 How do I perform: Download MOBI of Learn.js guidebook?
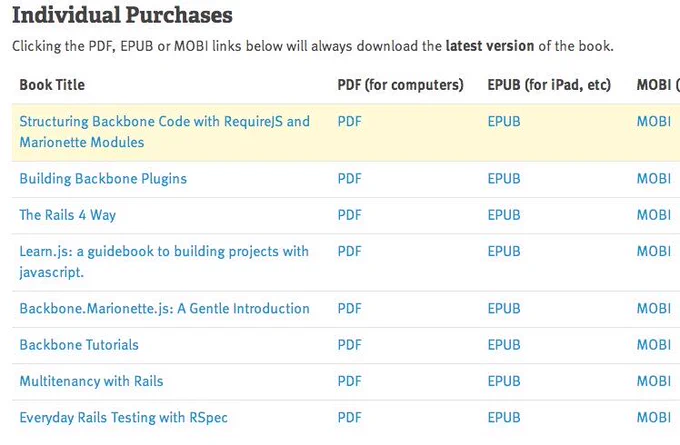click(x=654, y=252)
